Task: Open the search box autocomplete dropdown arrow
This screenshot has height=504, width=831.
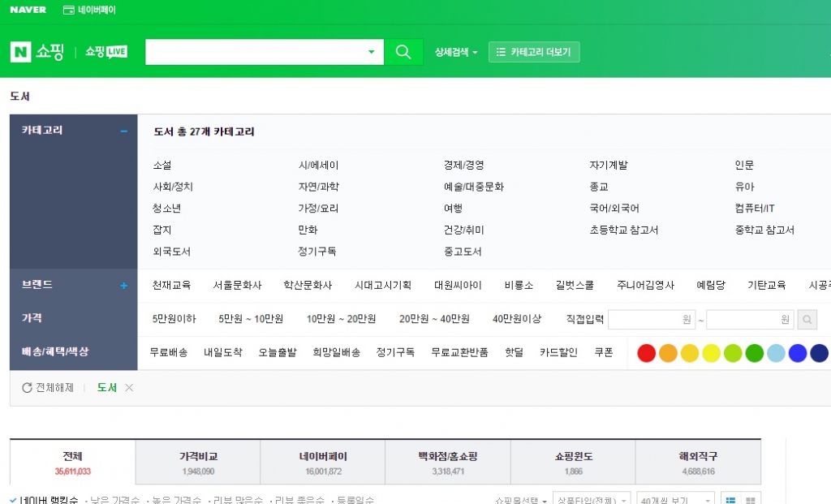Action: coord(372,52)
